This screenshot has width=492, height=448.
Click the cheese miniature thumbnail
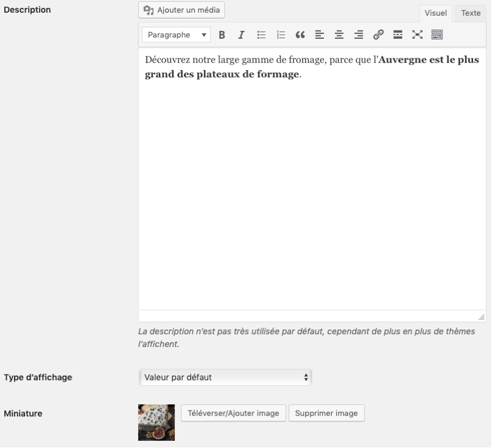tap(156, 422)
